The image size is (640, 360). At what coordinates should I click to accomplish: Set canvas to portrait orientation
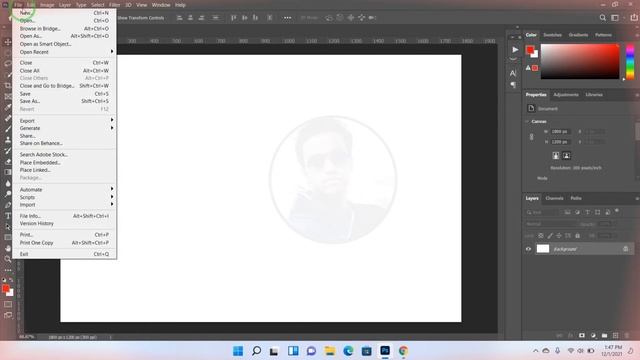point(556,156)
